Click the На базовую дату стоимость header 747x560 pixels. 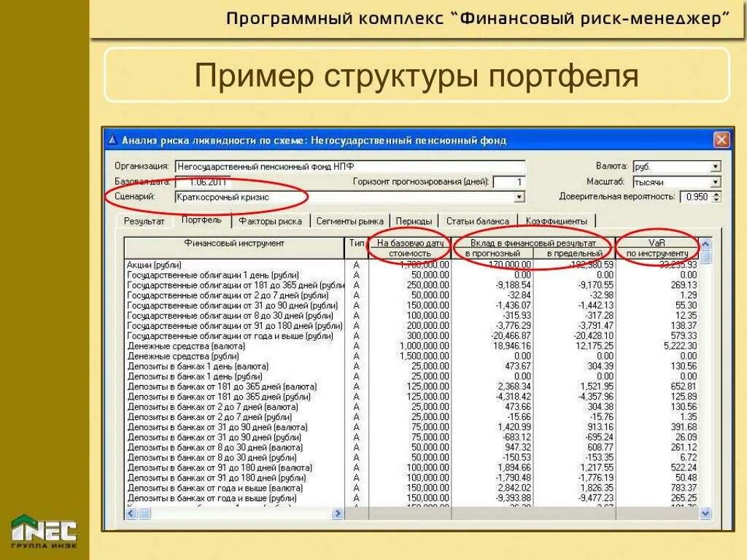coord(410,248)
